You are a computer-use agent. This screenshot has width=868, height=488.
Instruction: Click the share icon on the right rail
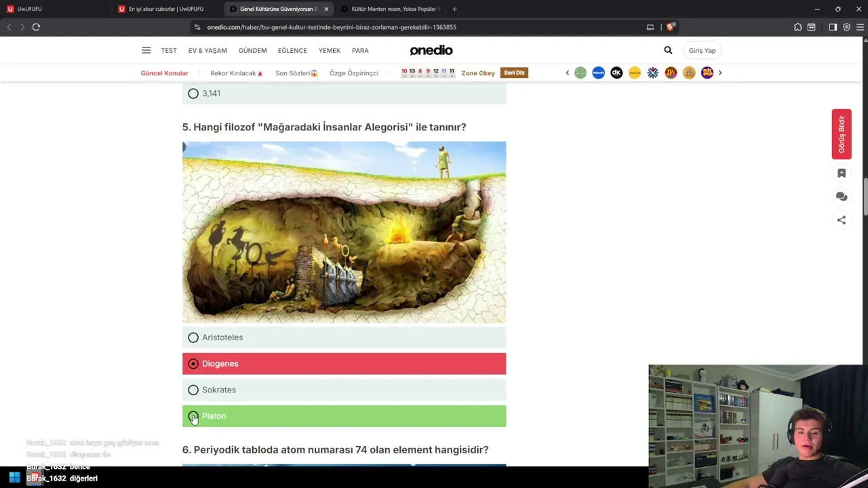point(842,220)
